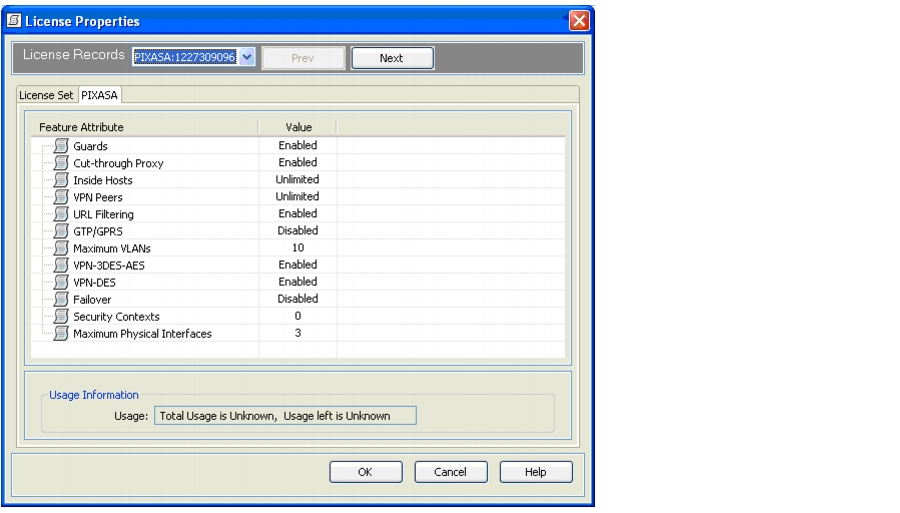Select the VPN-3DES-AES label
This screenshot has height=513, width=900.
[x=108, y=265]
